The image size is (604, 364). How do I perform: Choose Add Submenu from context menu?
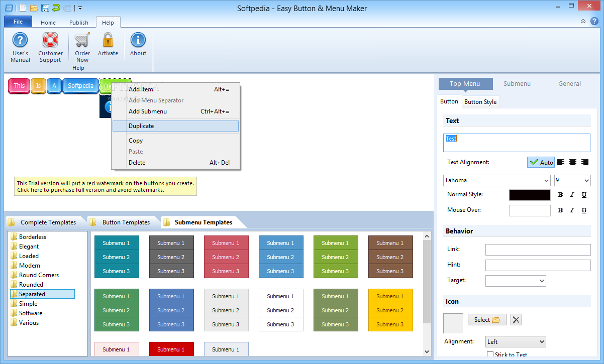tap(175, 111)
